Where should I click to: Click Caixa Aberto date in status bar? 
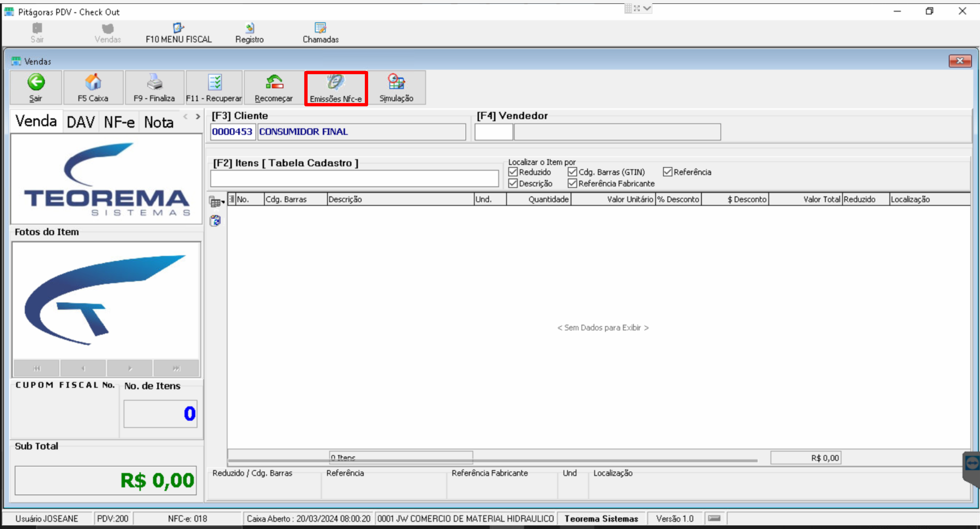(x=309, y=519)
